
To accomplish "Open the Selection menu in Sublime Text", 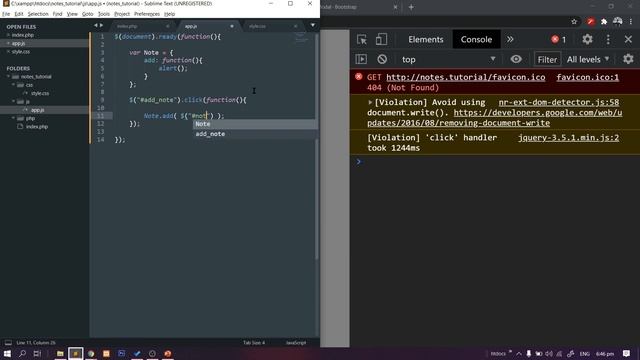I will (x=38, y=14).
